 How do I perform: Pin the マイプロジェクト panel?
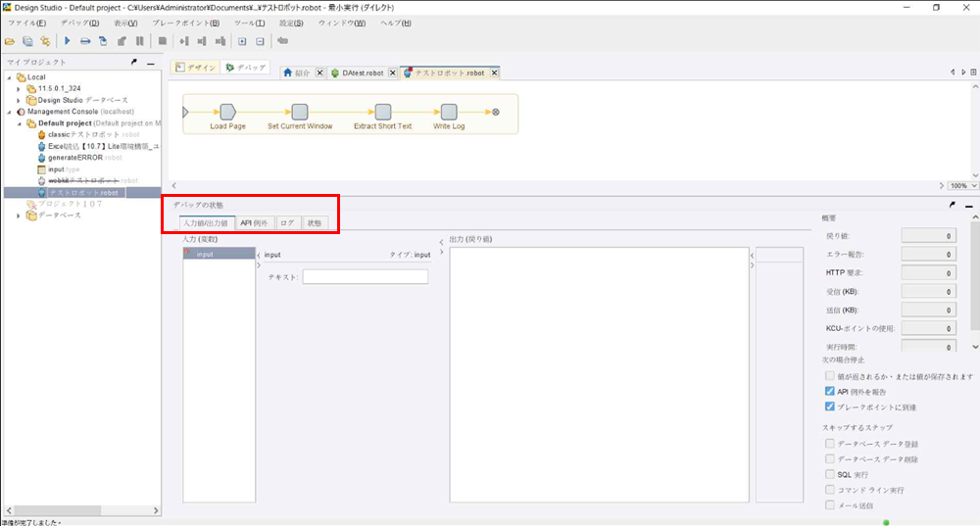coord(133,62)
